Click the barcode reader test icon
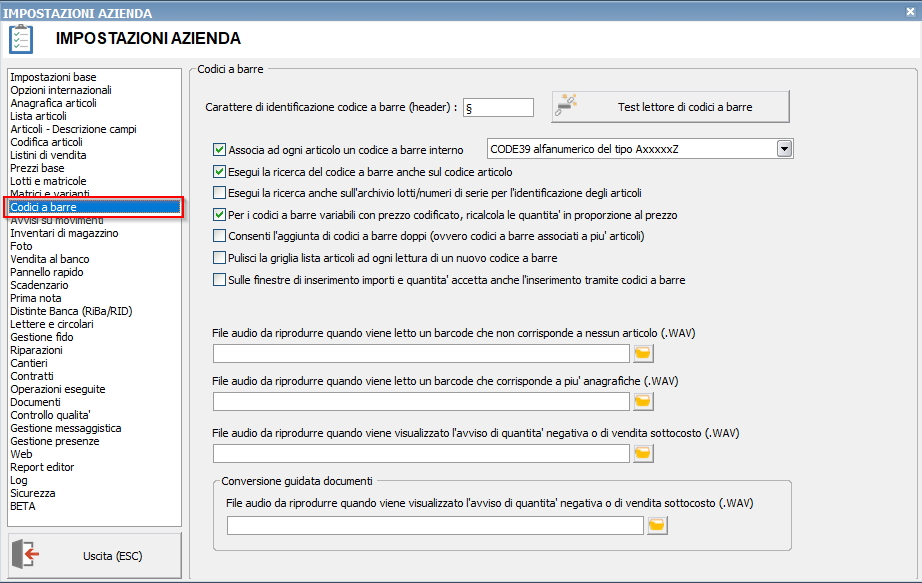 click(567, 106)
